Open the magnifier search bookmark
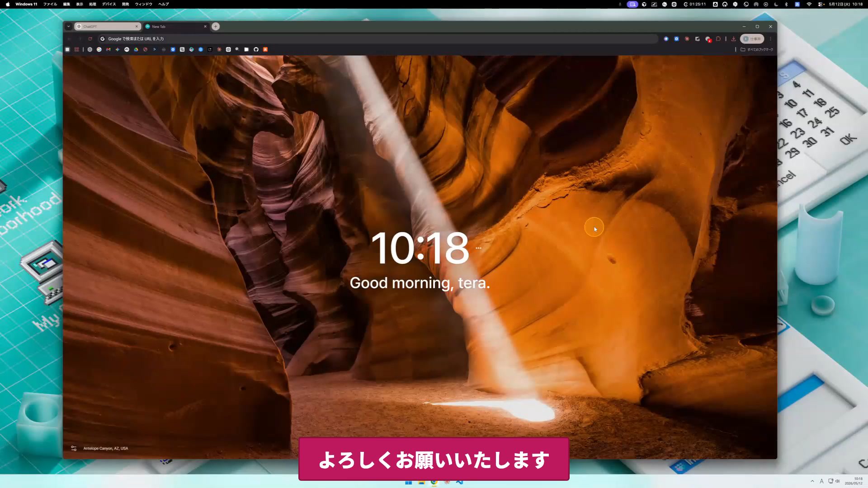868x488 pixels. [x=237, y=49]
